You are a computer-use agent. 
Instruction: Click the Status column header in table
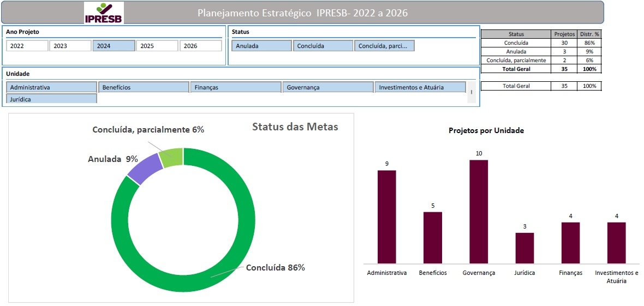click(x=516, y=34)
